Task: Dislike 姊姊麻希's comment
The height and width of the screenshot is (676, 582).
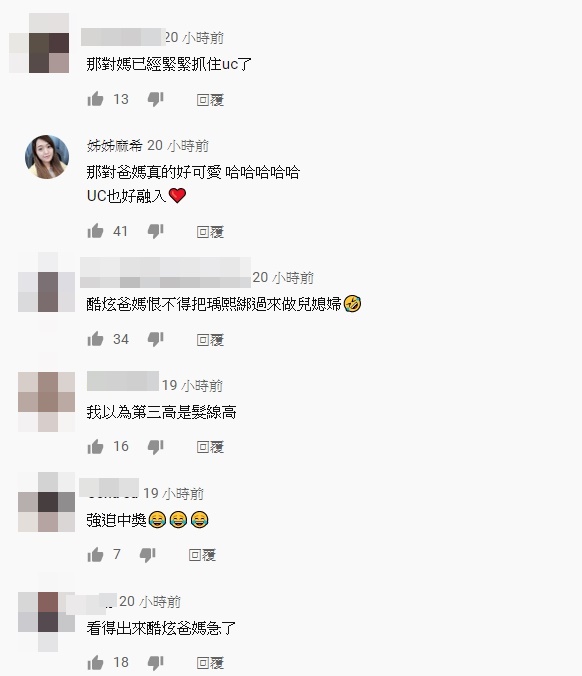Action: tap(156, 232)
